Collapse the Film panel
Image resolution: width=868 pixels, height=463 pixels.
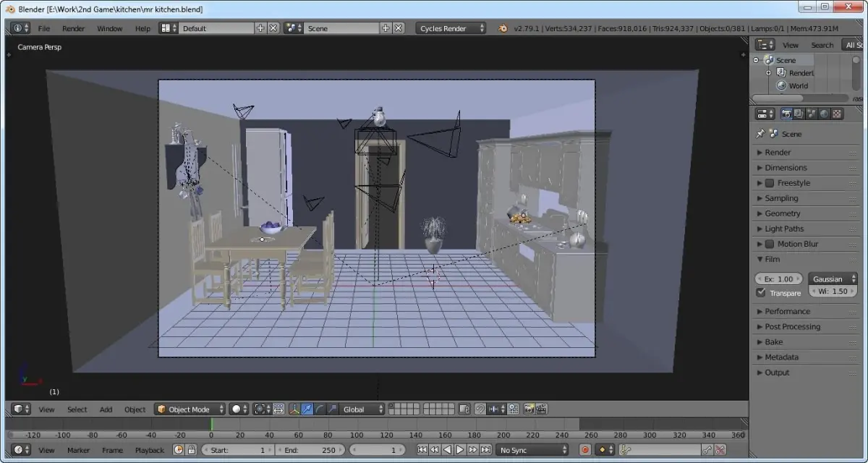[x=768, y=259]
